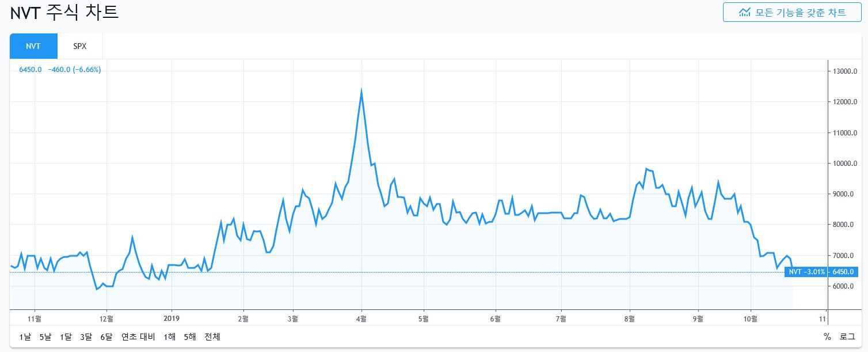Set range to 6달
The image size is (868, 352).
pos(106,336)
